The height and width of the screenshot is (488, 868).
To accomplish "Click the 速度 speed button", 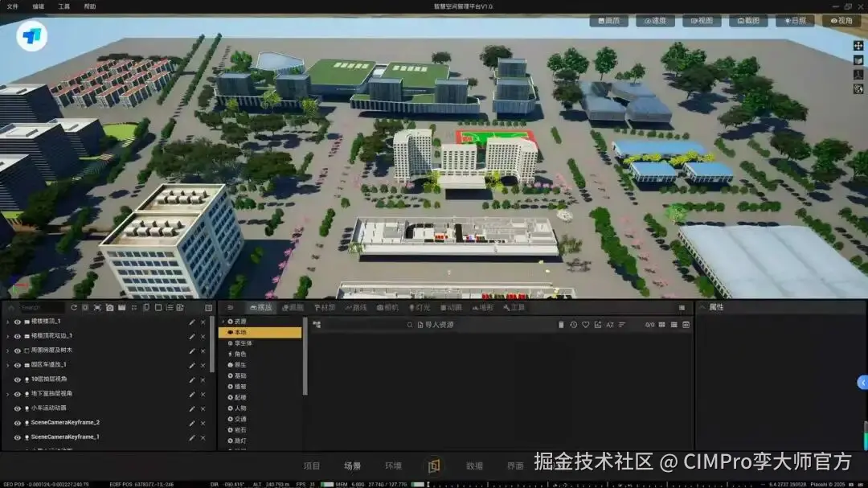I will (655, 20).
